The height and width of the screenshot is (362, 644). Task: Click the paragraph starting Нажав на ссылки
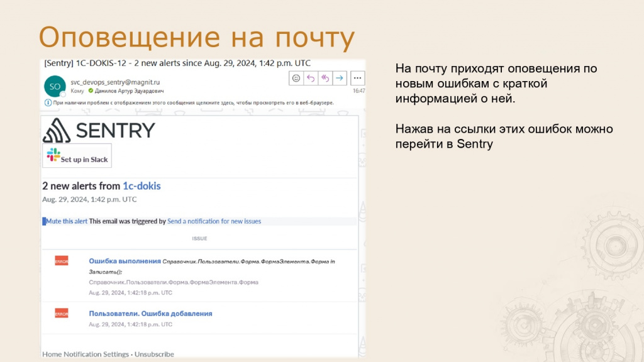(504, 136)
